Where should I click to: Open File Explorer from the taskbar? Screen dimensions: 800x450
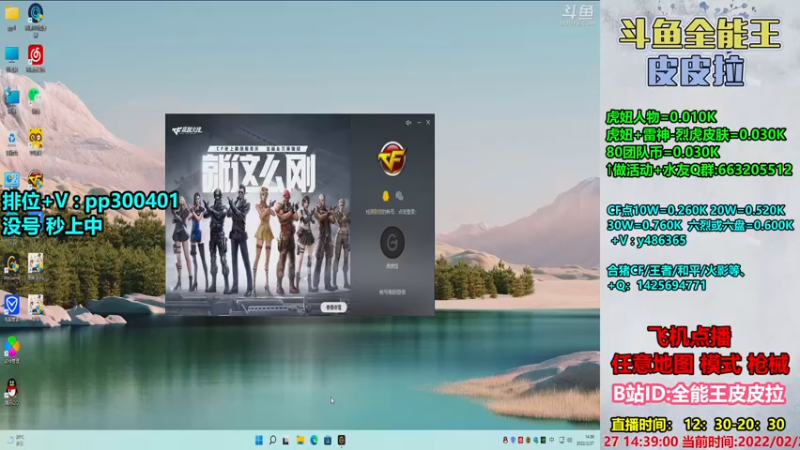[x=300, y=440]
